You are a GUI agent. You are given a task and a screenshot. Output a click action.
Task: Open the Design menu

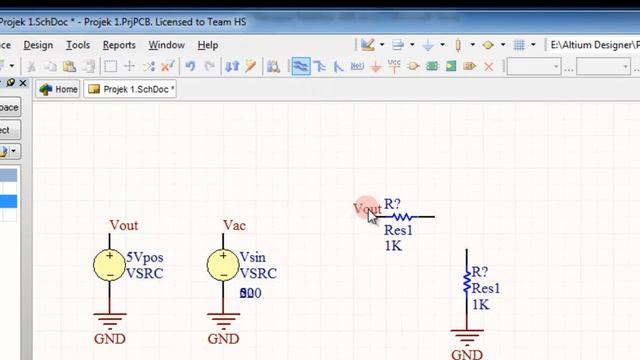point(38,45)
